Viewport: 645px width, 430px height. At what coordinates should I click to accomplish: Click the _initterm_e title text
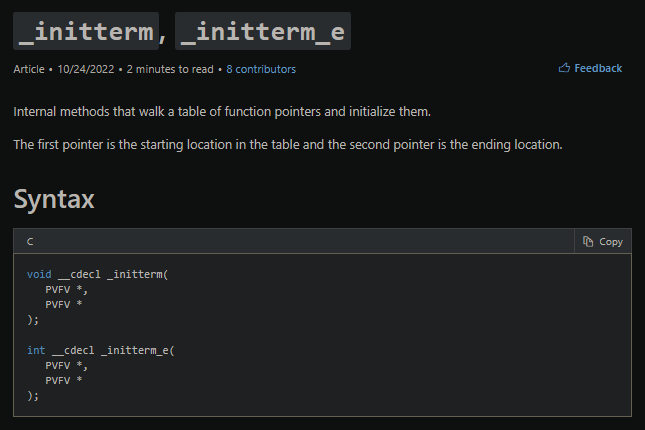pos(263,31)
